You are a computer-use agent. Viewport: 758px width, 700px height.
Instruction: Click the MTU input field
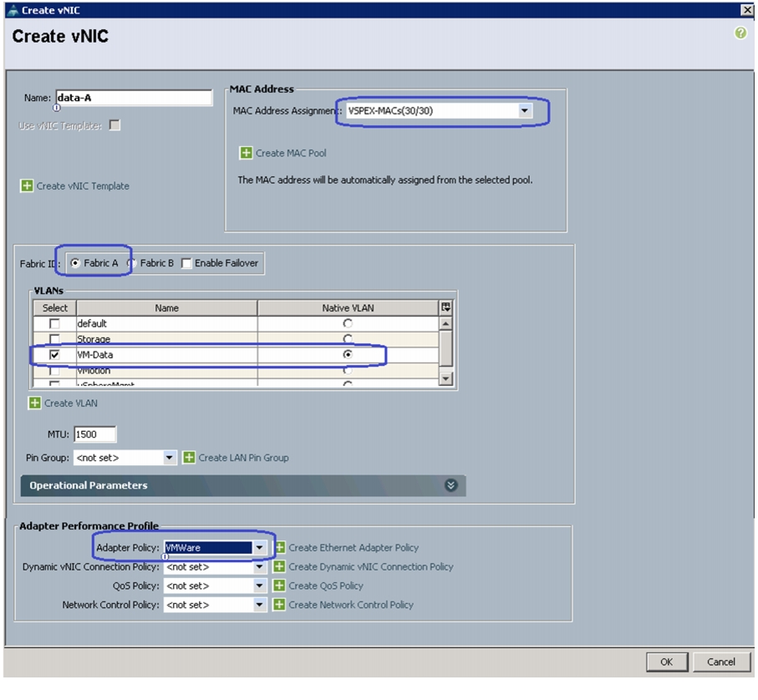click(x=94, y=434)
